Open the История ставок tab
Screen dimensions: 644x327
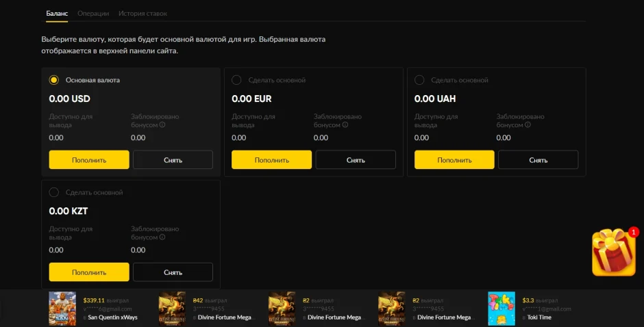coord(143,14)
